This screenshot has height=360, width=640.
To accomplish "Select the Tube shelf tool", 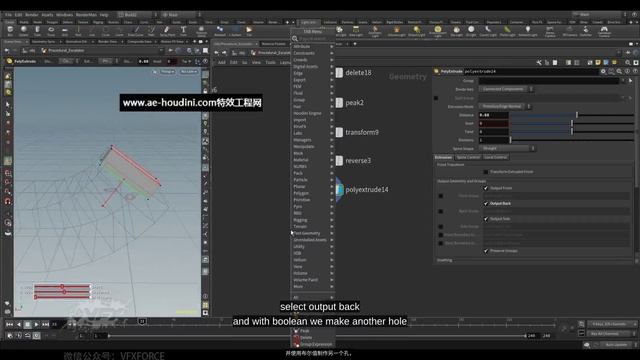I will click(x=37, y=31).
